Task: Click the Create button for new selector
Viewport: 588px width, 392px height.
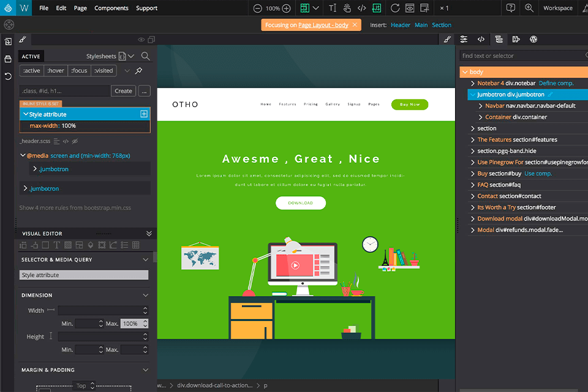Action: (123, 90)
